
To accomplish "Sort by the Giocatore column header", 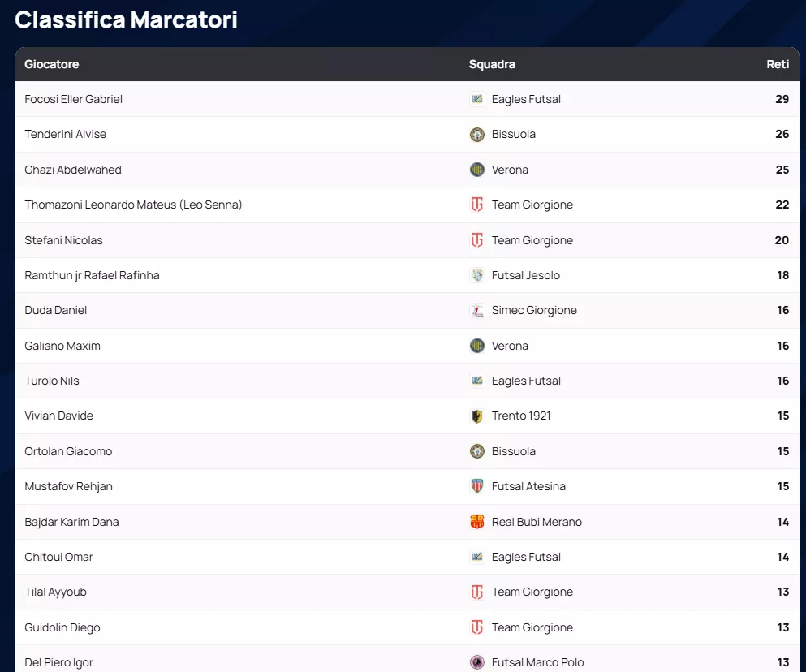I will tap(52, 64).
